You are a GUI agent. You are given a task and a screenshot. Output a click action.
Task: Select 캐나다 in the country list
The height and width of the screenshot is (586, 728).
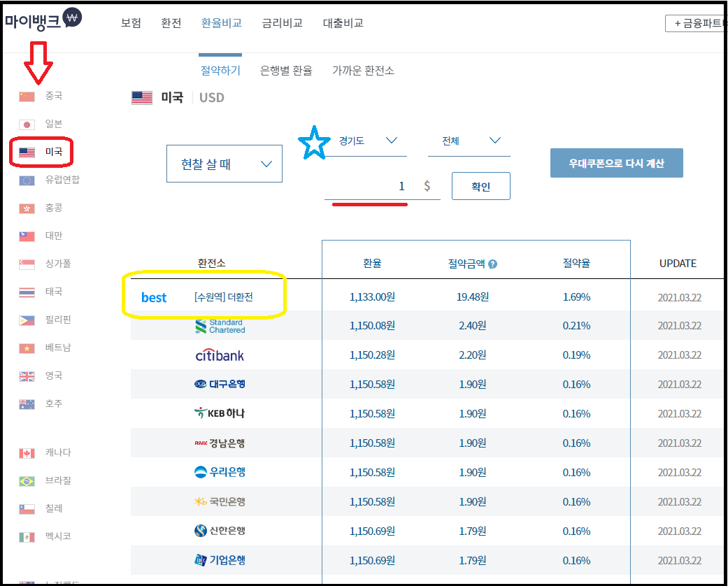(x=58, y=452)
